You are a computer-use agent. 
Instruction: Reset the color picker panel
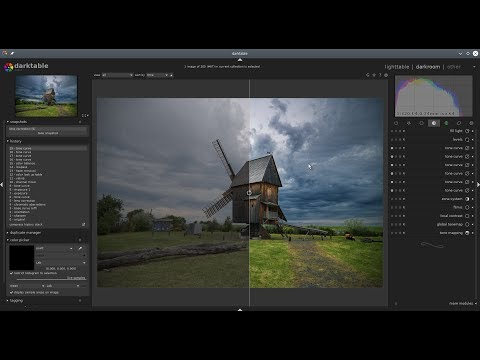point(80,240)
